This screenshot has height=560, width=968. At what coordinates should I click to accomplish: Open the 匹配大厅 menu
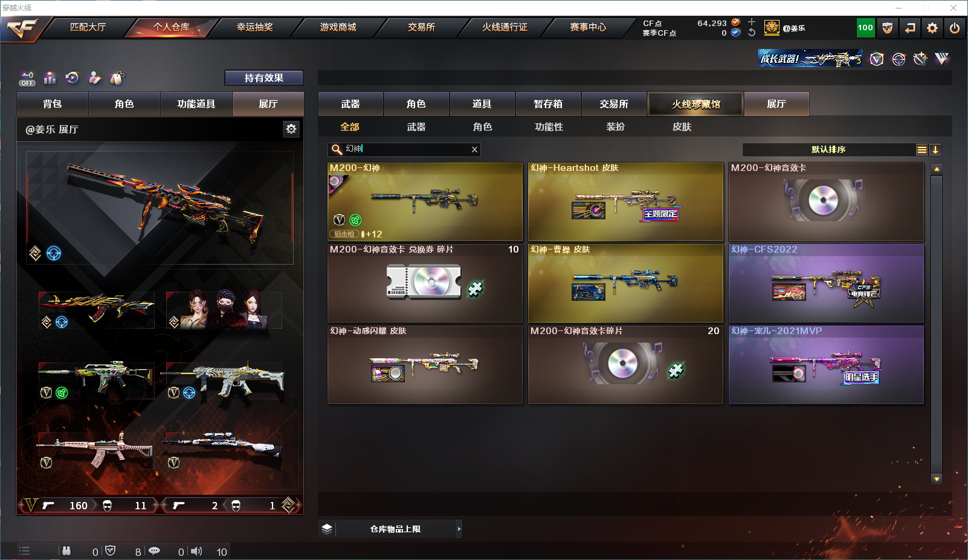[x=88, y=27]
